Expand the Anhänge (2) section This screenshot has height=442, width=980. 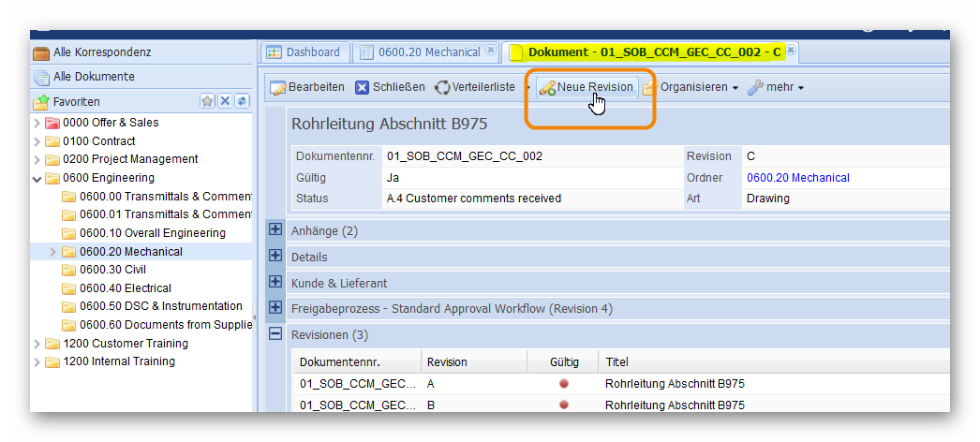(275, 230)
